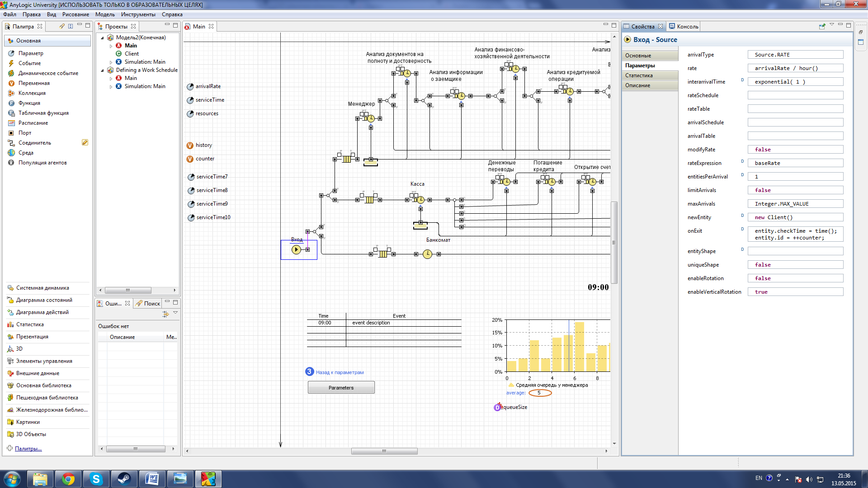
Task: Expand the Main node under Модель2
Action: pos(111,46)
